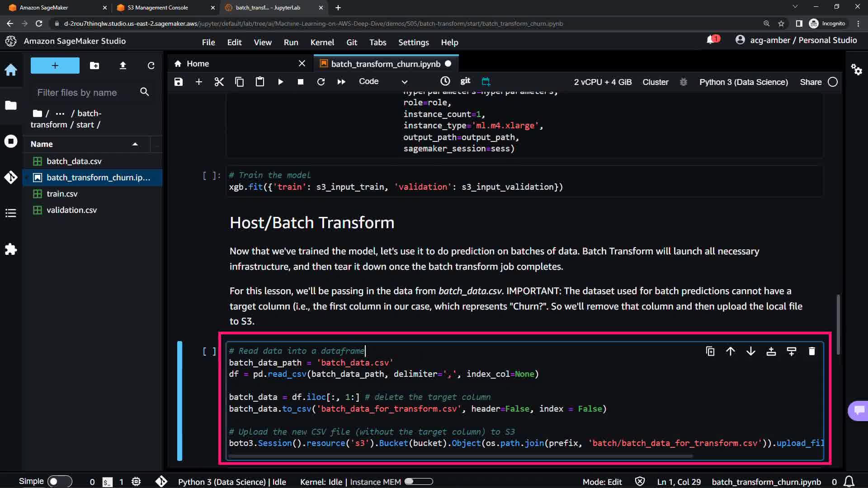The image size is (868, 488).
Task: Delete the active cell with trash icon
Action: [x=811, y=351]
